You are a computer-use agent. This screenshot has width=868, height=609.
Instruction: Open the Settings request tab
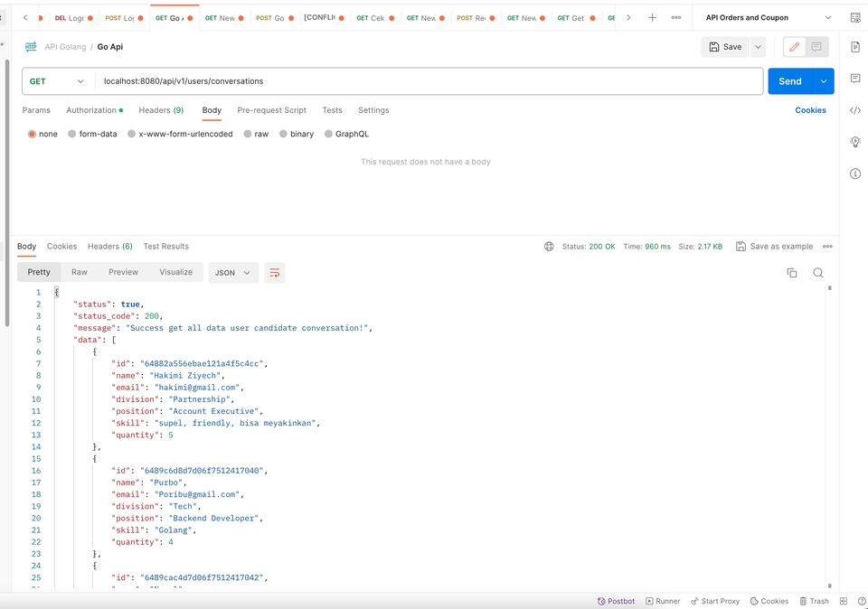click(373, 110)
